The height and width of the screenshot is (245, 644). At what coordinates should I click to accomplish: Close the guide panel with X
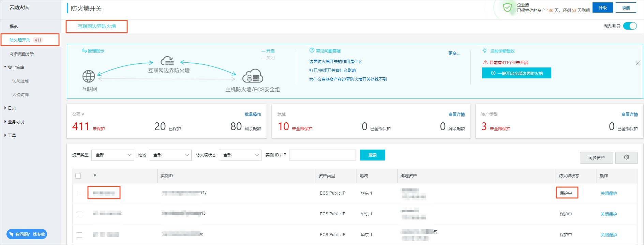(638, 63)
